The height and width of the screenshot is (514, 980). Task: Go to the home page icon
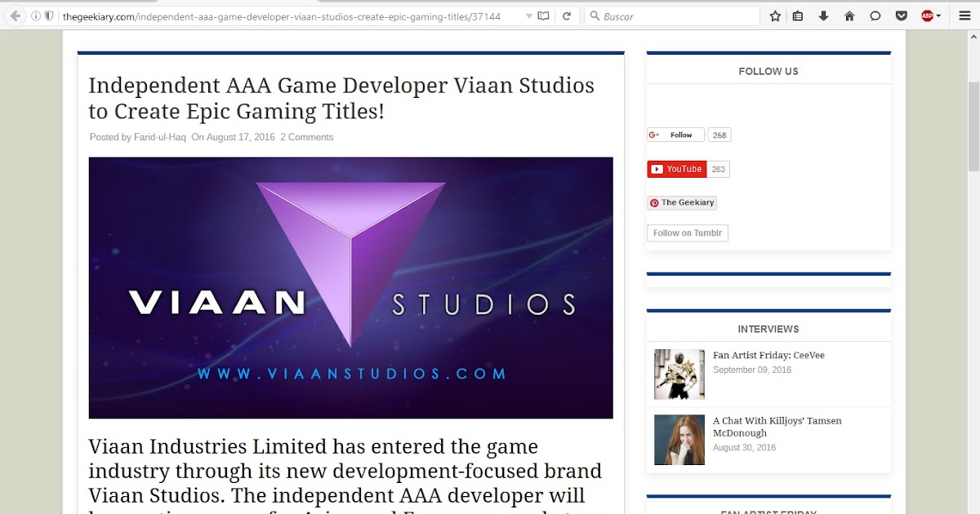tap(849, 16)
